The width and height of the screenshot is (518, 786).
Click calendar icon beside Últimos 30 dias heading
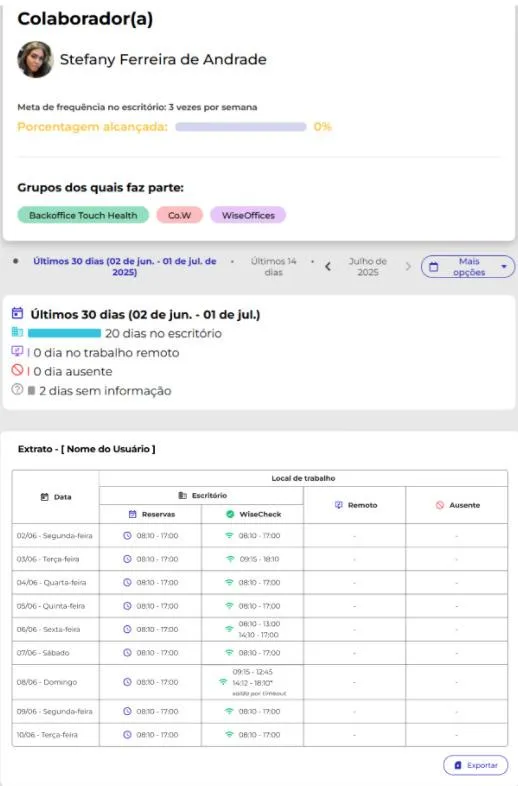coord(18,313)
